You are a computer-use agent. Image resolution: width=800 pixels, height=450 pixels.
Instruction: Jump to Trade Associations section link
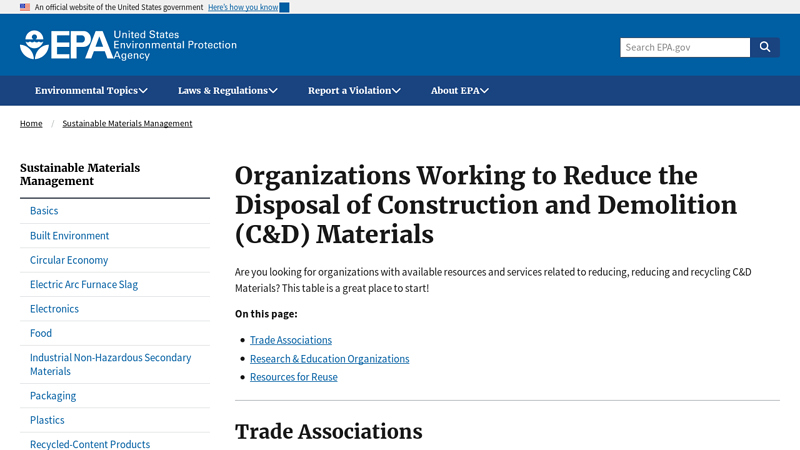point(291,340)
